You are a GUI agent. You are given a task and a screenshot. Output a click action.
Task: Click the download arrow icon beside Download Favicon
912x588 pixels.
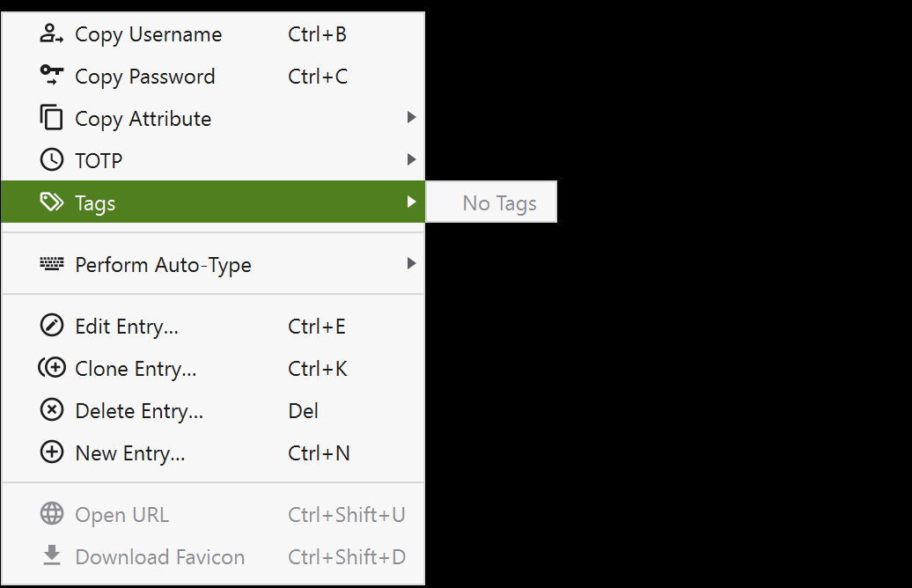point(52,556)
